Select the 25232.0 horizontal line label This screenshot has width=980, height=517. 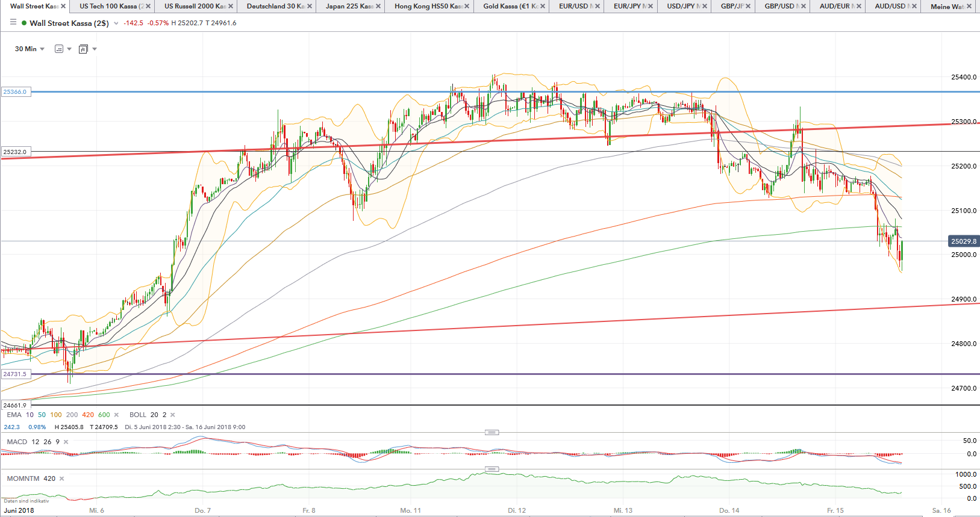point(15,152)
